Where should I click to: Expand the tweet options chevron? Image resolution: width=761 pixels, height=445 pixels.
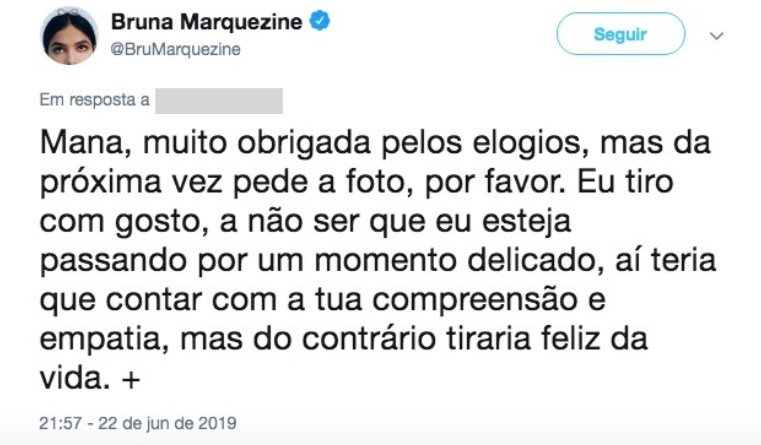click(716, 35)
